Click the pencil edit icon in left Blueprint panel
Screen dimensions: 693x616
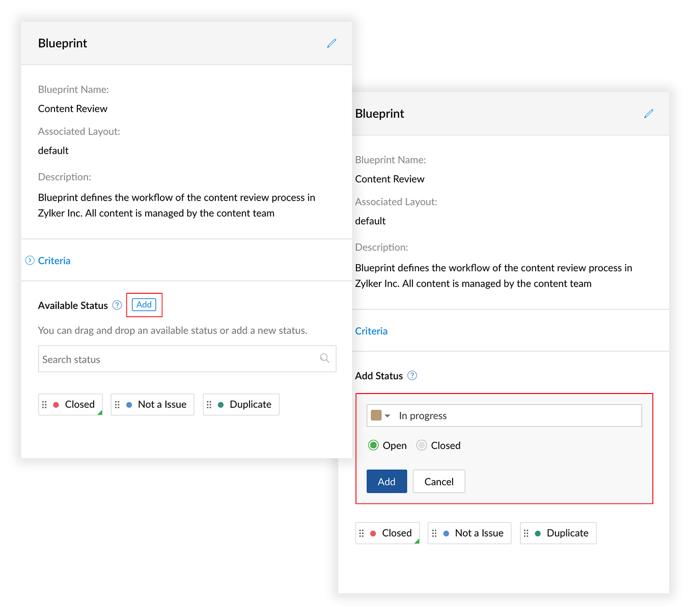331,43
